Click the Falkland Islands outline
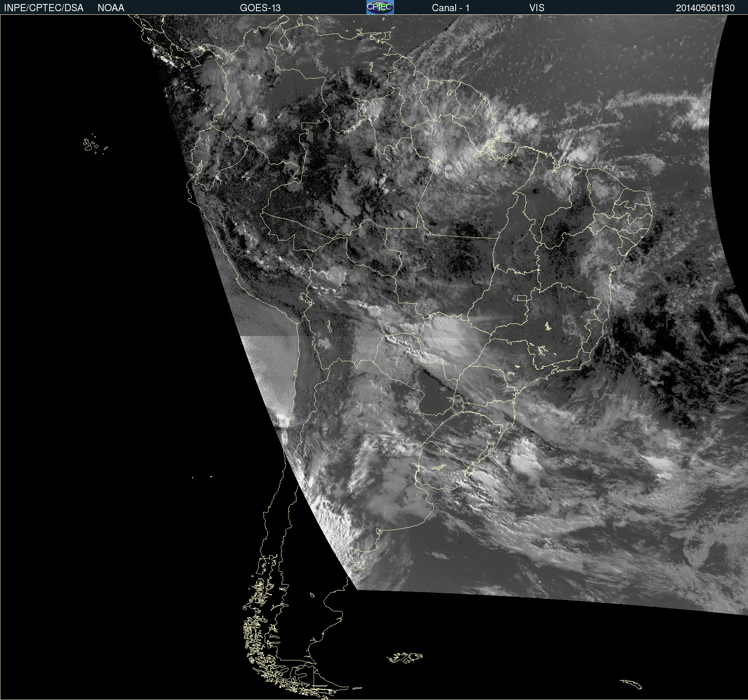This screenshot has width=748, height=700. [x=405, y=658]
